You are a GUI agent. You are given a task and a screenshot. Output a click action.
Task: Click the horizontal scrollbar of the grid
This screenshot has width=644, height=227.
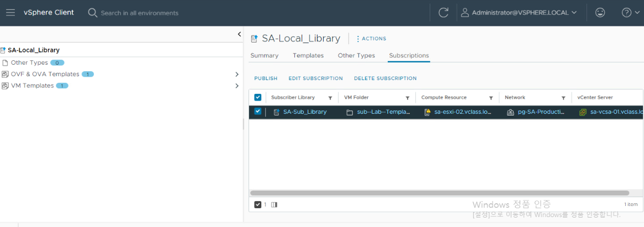coord(440,193)
